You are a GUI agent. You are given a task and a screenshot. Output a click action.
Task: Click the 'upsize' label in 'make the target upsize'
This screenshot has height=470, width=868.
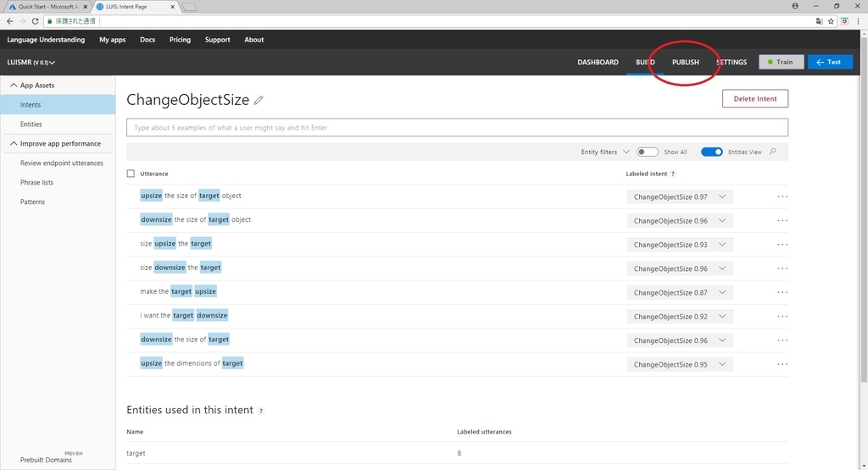[205, 291]
